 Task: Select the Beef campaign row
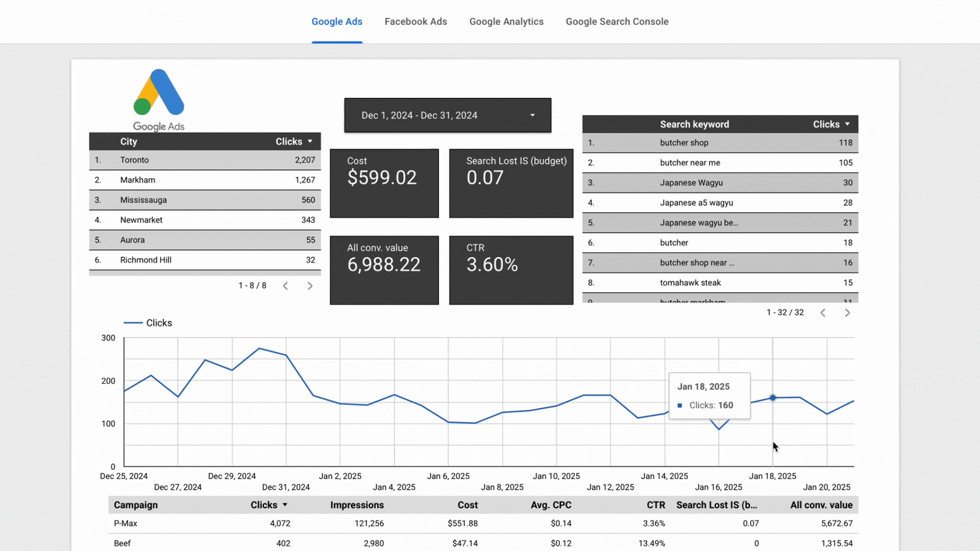pyautogui.click(x=483, y=543)
